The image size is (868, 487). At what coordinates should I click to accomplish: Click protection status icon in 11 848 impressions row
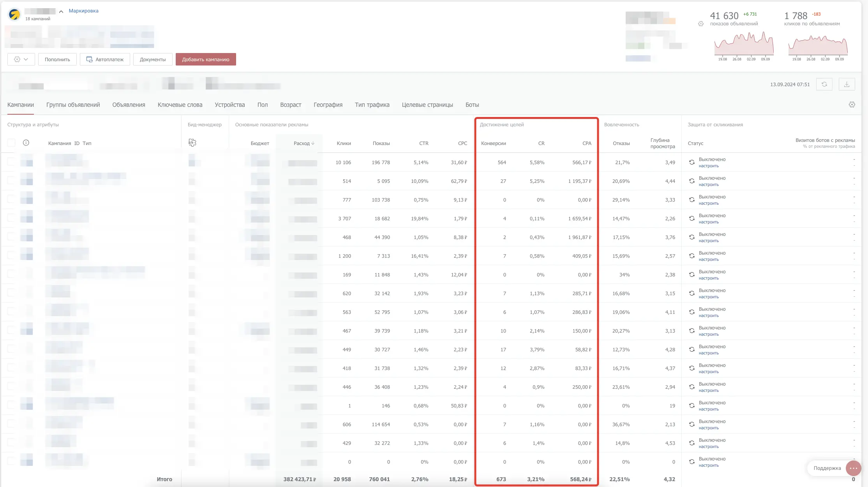click(692, 274)
